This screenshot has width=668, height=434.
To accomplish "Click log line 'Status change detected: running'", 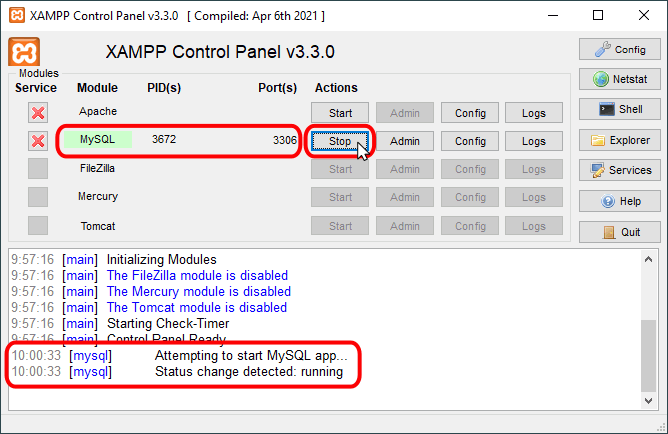I will click(249, 372).
